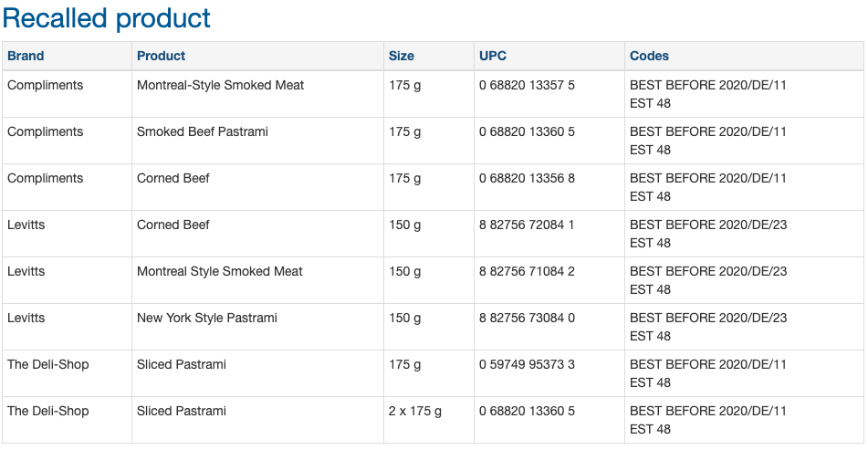Select BEST BEFORE 2020/DE/23 for New York Pastrami

click(x=708, y=318)
